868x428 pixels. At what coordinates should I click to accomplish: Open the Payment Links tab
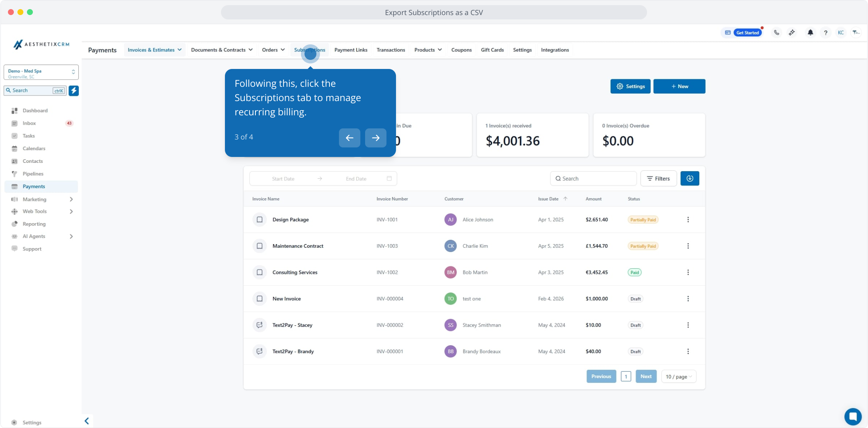tap(350, 50)
